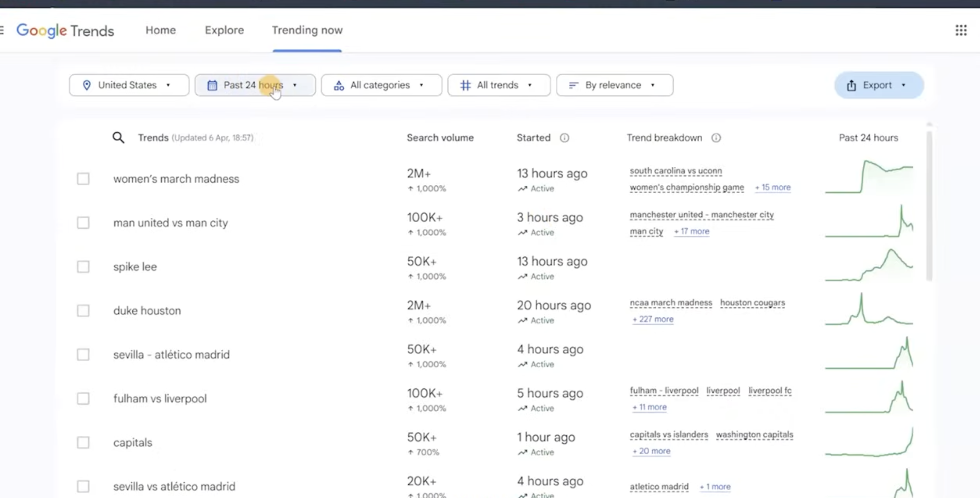Viewport: 980px width, 498px height.
Task: Expand + 227 more under duke houston trend
Action: (652, 319)
